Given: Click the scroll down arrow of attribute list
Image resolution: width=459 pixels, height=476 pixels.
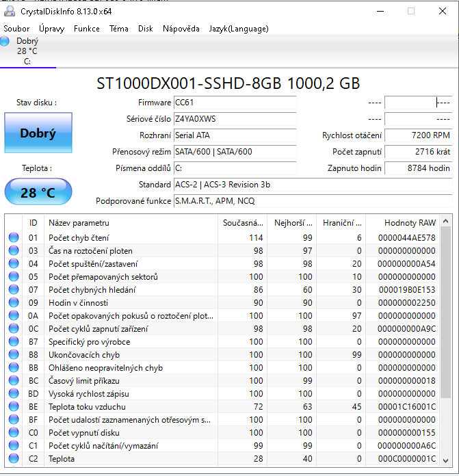Looking at the screenshot, I should (446, 460).
